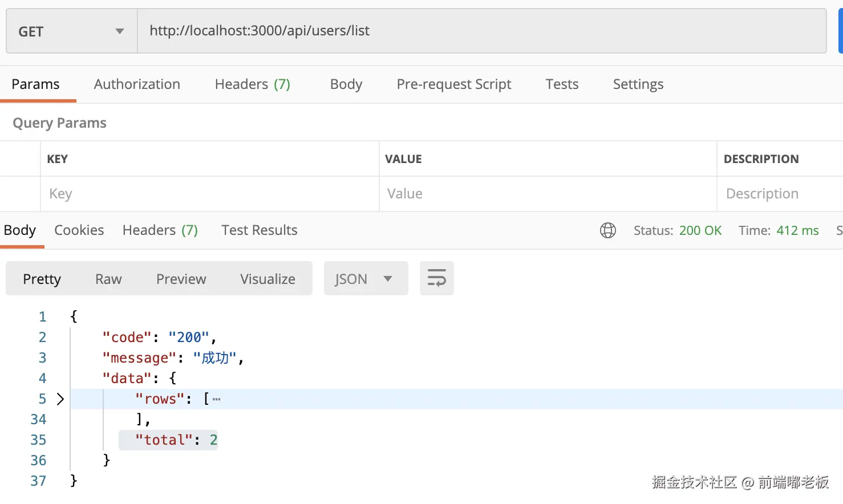The image size is (843, 504).
Task: Open the request Headers (7) tab
Action: pyautogui.click(x=252, y=84)
